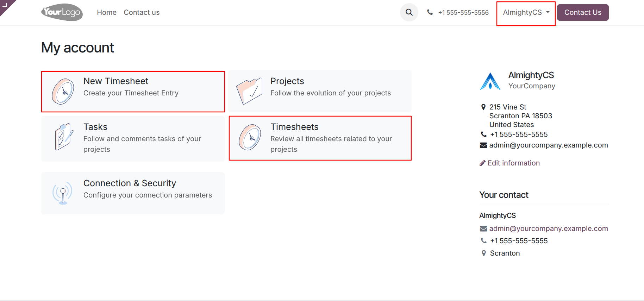
Task: Open the Projects card title
Action: pos(287,81)
